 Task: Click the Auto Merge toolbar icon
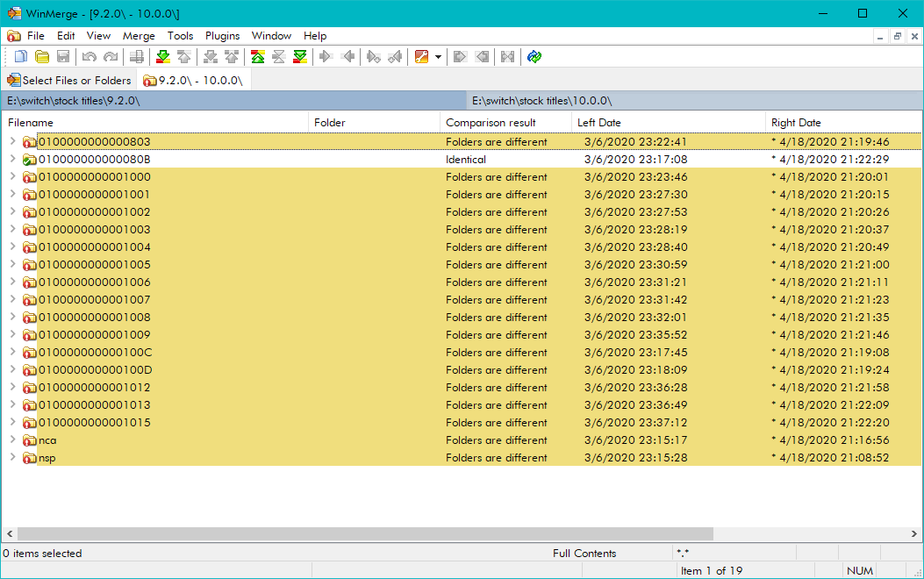[x=507, y=56]
